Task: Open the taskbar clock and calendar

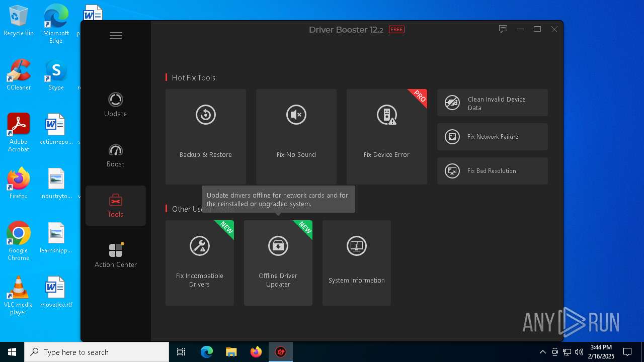Action: coord(602,352)
